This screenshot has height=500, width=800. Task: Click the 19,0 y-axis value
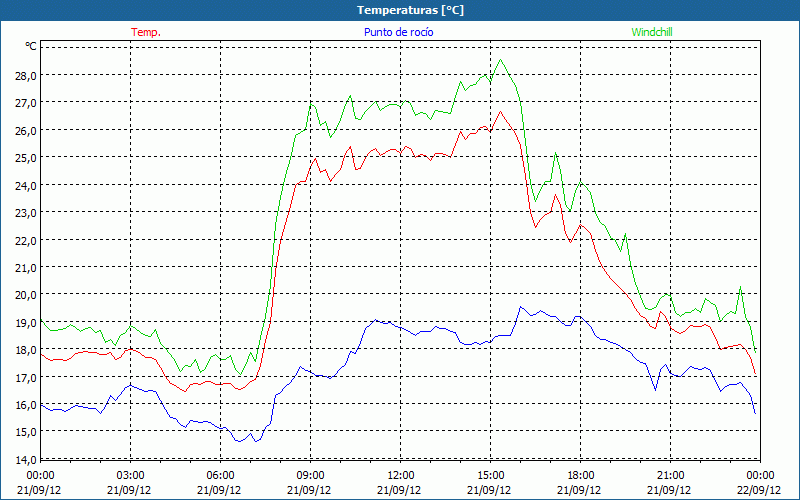tap(26, 322)
